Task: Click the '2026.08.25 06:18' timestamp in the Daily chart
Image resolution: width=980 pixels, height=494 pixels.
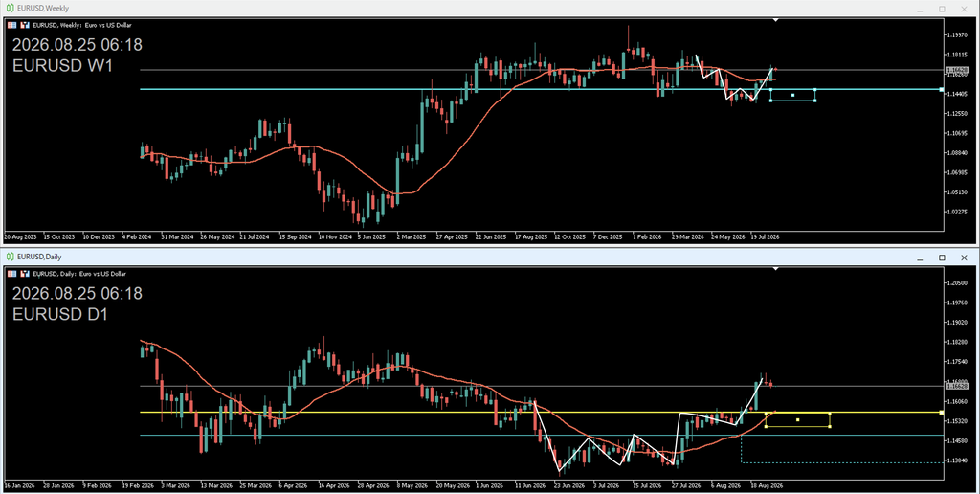Action: tap(78, 293)
